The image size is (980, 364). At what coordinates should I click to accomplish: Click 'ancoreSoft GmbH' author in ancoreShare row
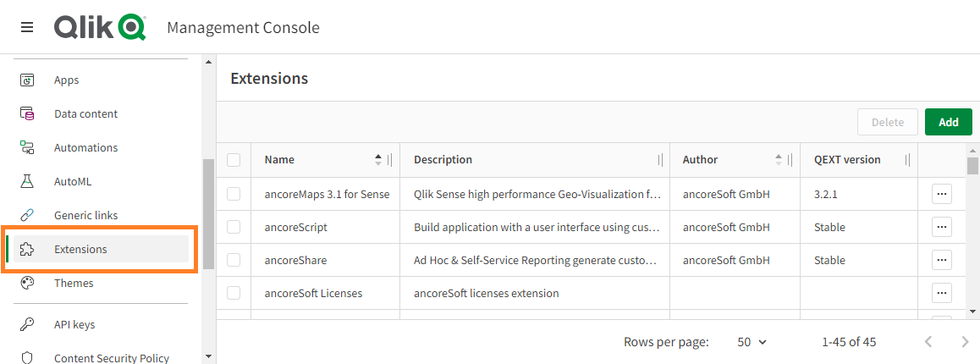pyautogui.click(x=725, y=260)
